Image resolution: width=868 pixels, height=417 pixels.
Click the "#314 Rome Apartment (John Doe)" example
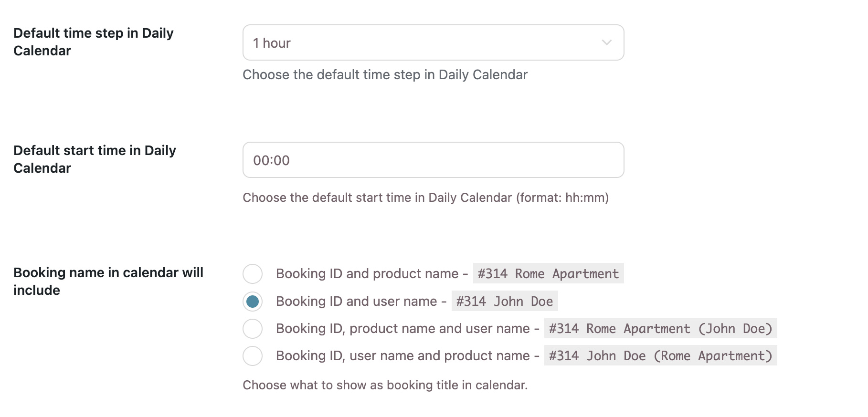pos(660,329)
